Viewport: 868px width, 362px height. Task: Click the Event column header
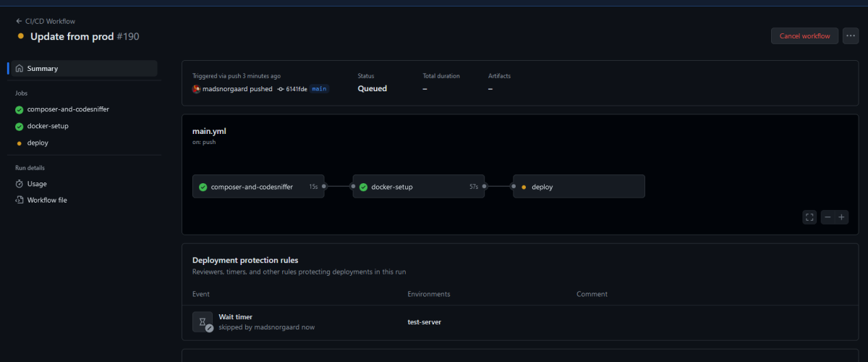[201, 294]
